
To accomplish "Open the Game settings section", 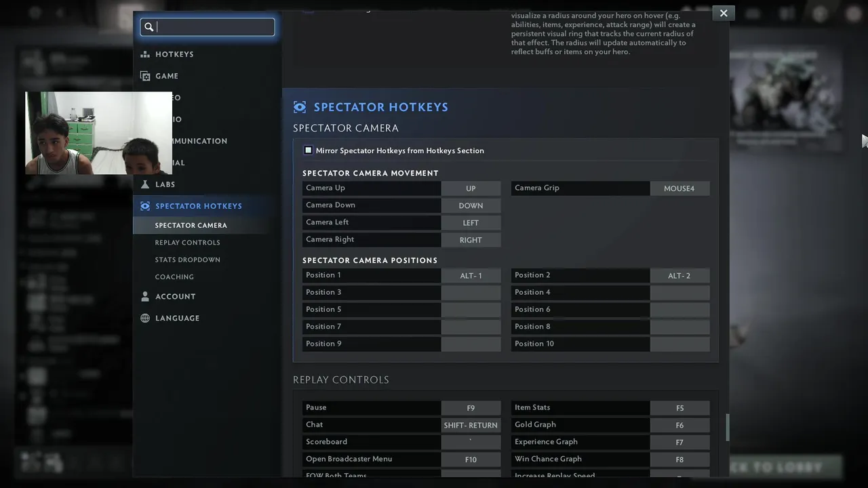I will coord(167,76).
